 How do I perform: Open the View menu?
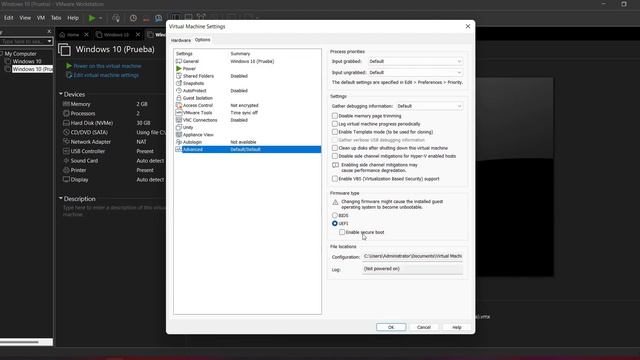click(25, 18)
